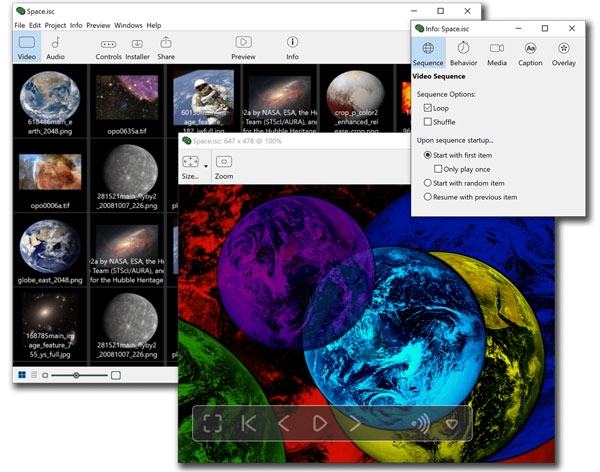This screenshot has width=600, height=472.
Task: Switch to Sequence tab in Info window
Action: coord(428,54)
